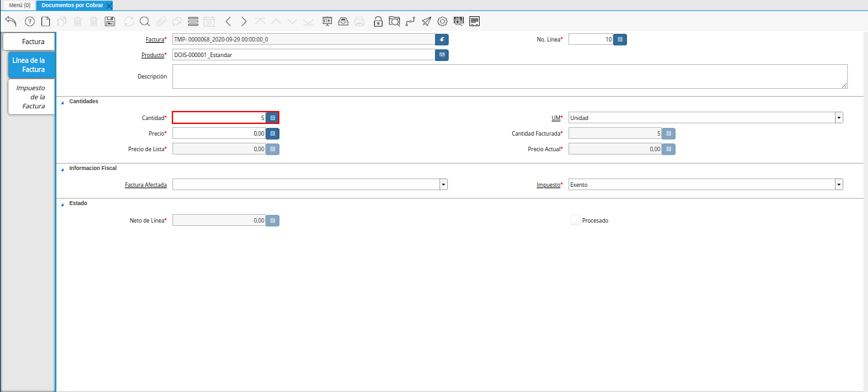Go to next record chevron

click(x=244, y=21)
